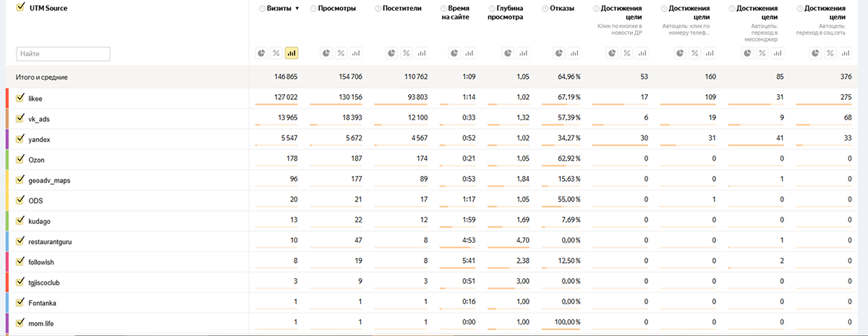Uncheck the tgjiscoclub row checkbox
This screenshot has height=336, width=868.
(20, 282)
